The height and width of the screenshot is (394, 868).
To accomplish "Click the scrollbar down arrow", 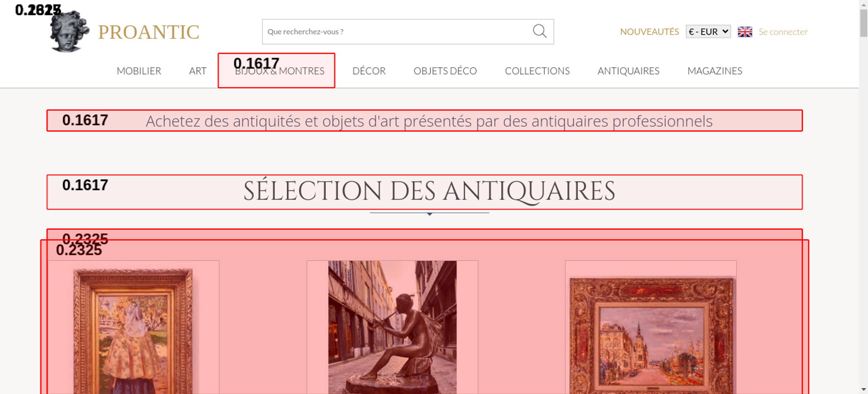I will 863,389.
